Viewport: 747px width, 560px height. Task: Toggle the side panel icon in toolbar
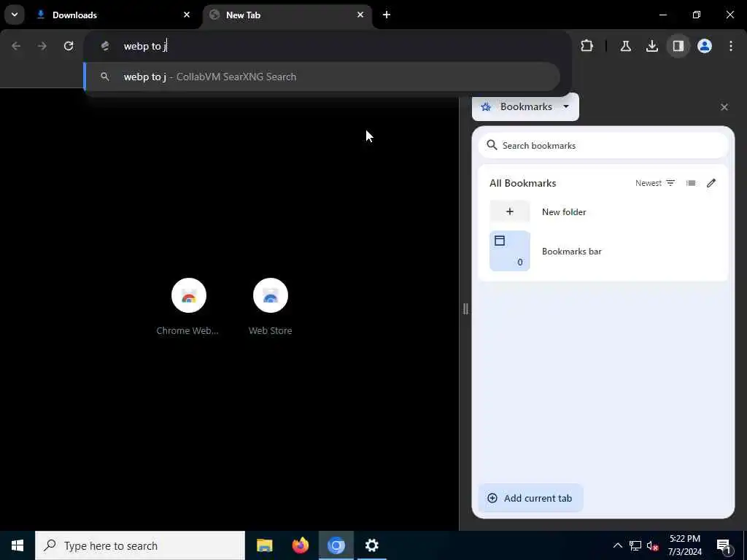click(678, 46)
